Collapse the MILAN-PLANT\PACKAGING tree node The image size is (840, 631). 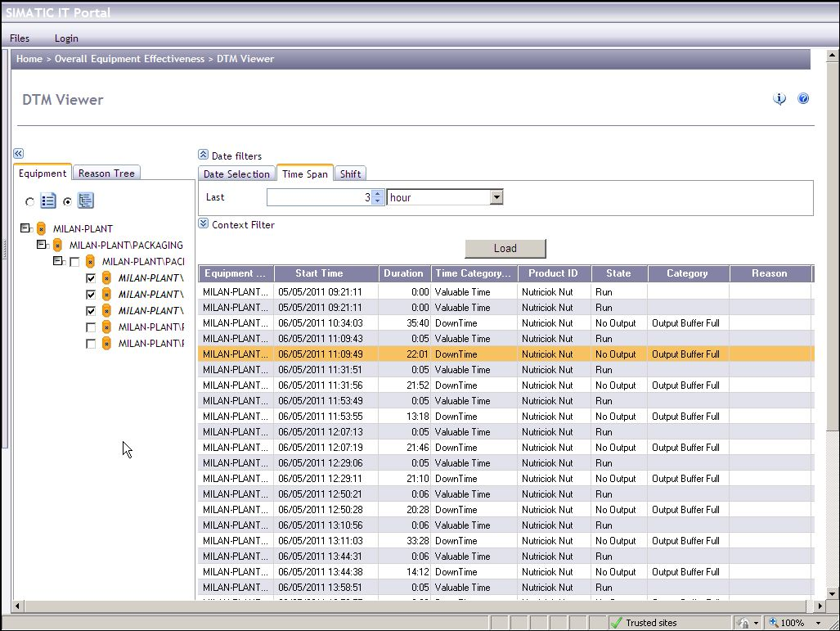pos(41,245)
